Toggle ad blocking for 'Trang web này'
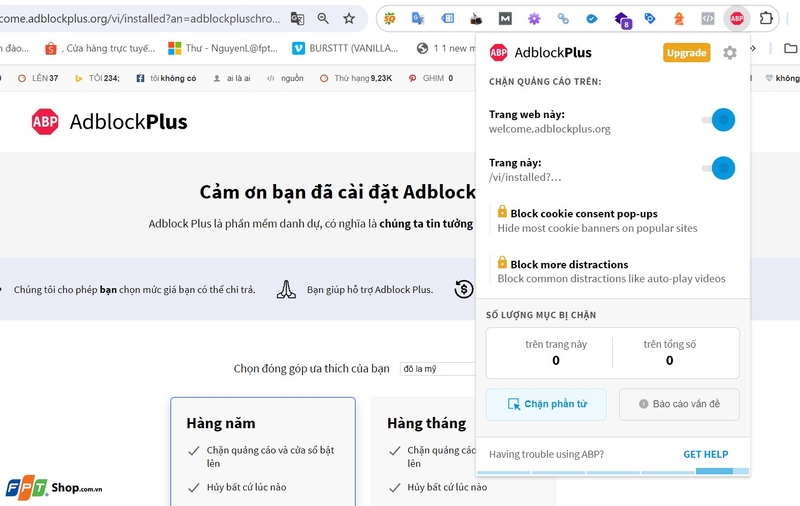Image resolution: width=800 pixels, height=506 pixels. coord(718,120)
